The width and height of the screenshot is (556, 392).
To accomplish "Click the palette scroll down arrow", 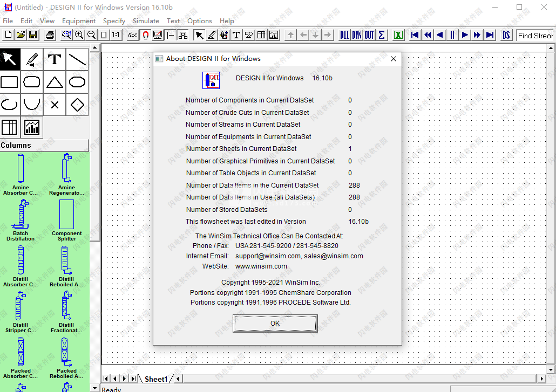I will tap(95, 388).
